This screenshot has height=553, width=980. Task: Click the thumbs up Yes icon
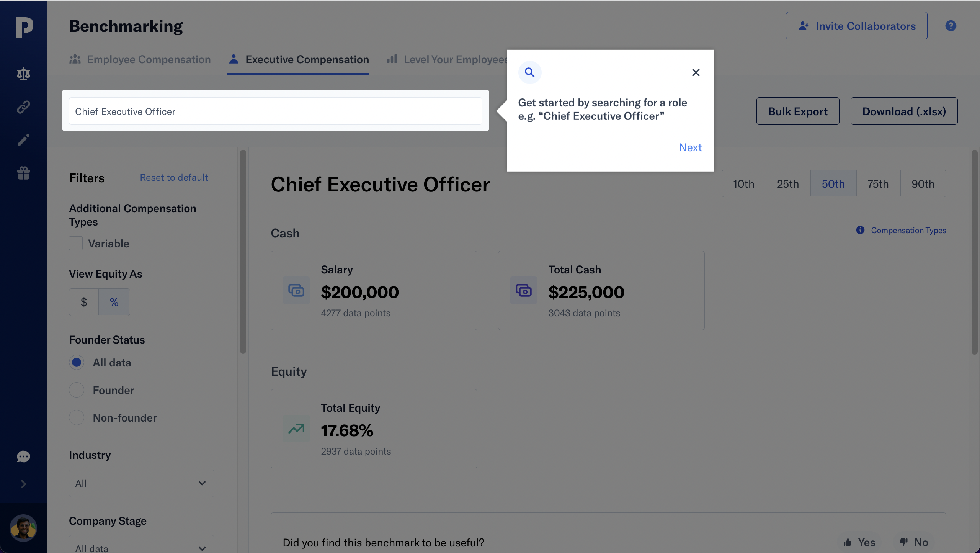pyautogui.click(x=848, y=542)
